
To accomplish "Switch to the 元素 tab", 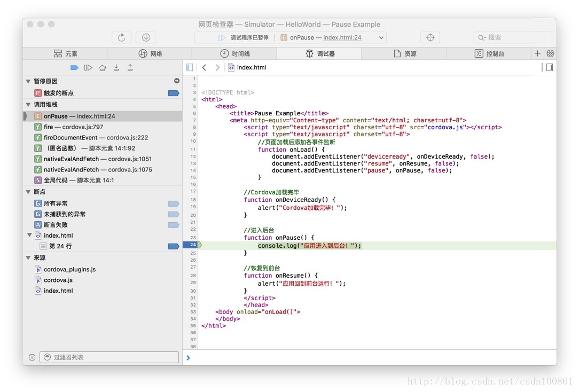I will tap(65, 53).
